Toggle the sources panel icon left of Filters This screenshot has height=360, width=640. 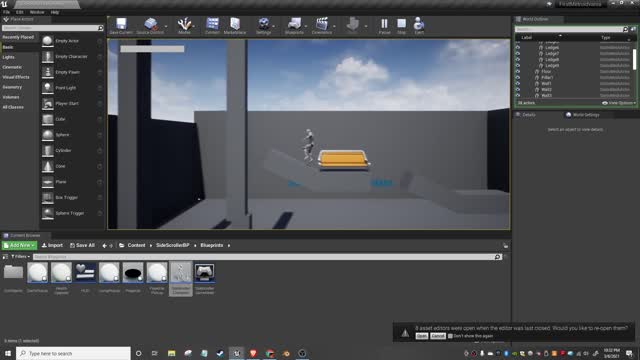5,257
